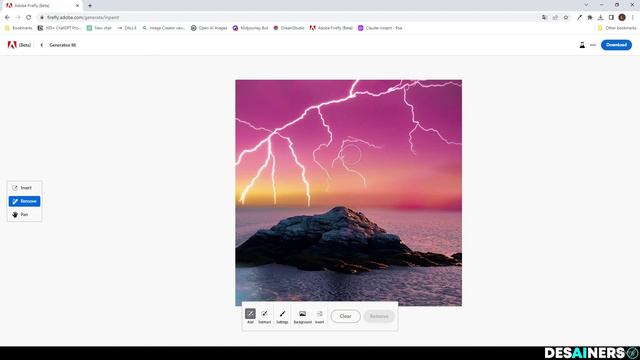Image resolution: width=640 pixels, height=360 pixels.
Task: Click the share page icon
Action: tap(555, 18)
